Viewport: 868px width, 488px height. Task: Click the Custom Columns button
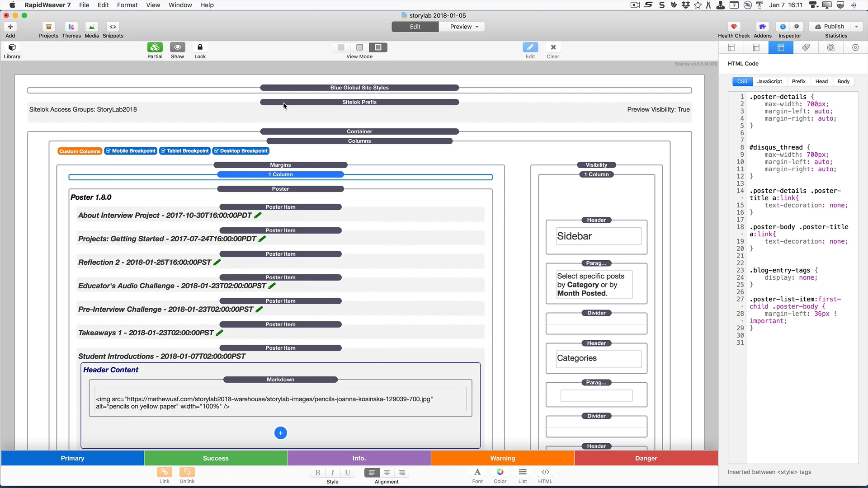80,151
